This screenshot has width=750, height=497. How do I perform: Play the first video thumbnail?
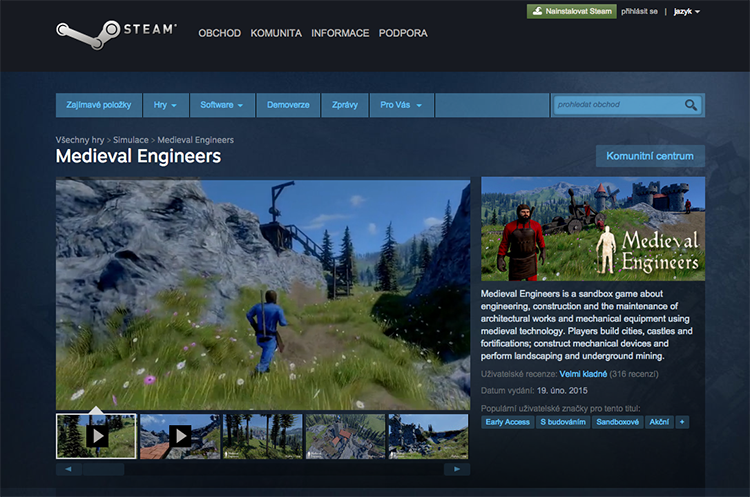pyautogui.click(x=97, y=436)
